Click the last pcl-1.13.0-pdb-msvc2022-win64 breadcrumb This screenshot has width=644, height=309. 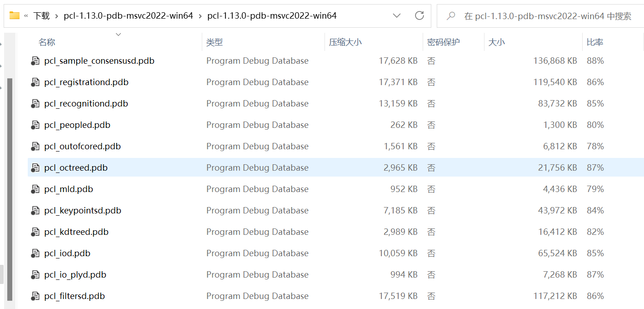click(272, 16)
